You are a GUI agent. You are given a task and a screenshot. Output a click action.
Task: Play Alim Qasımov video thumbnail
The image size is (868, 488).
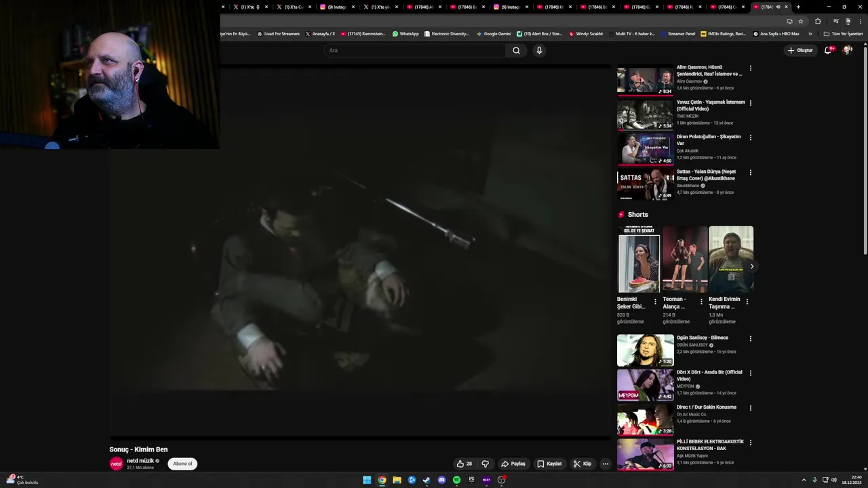click(645, 81)
